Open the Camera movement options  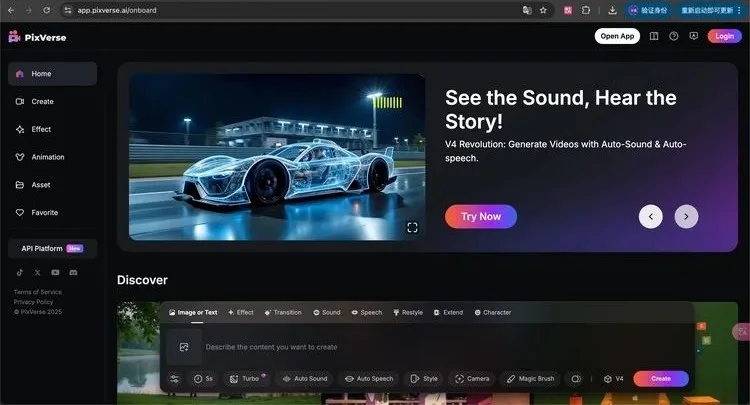click(472, 379)
